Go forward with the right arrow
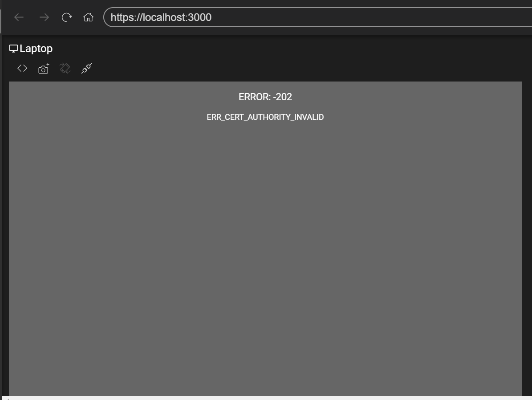 click(44, 17)
